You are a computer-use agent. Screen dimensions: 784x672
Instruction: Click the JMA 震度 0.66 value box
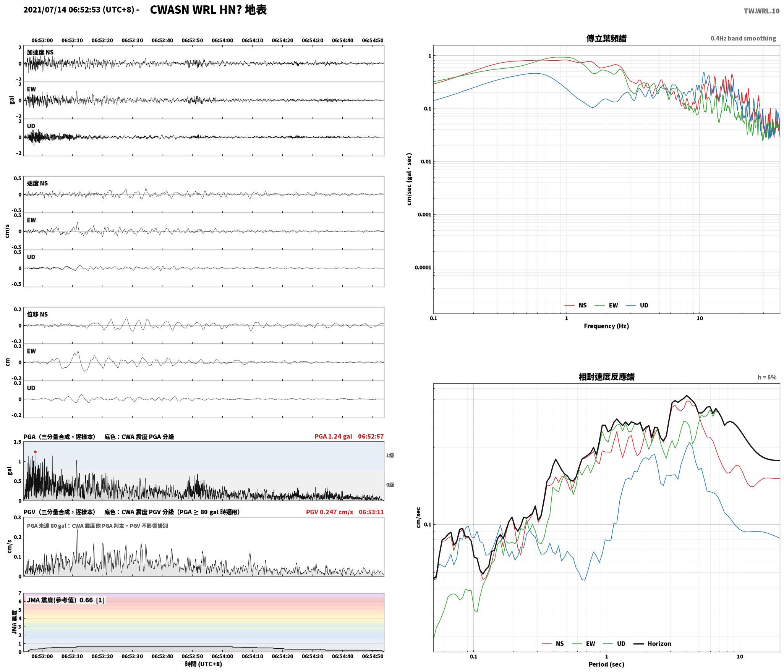[66, 600]
